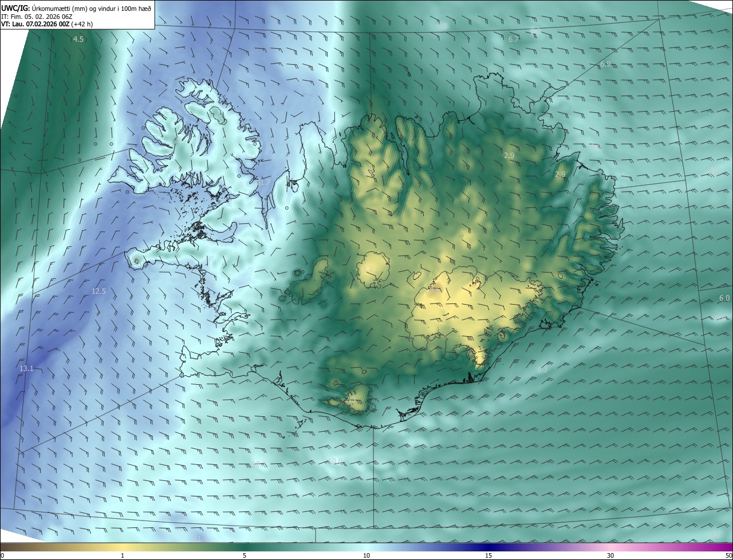Screen dimensions: 733x560
Task: Click the 4.5 value label on the map
Action: coord(78,40)
